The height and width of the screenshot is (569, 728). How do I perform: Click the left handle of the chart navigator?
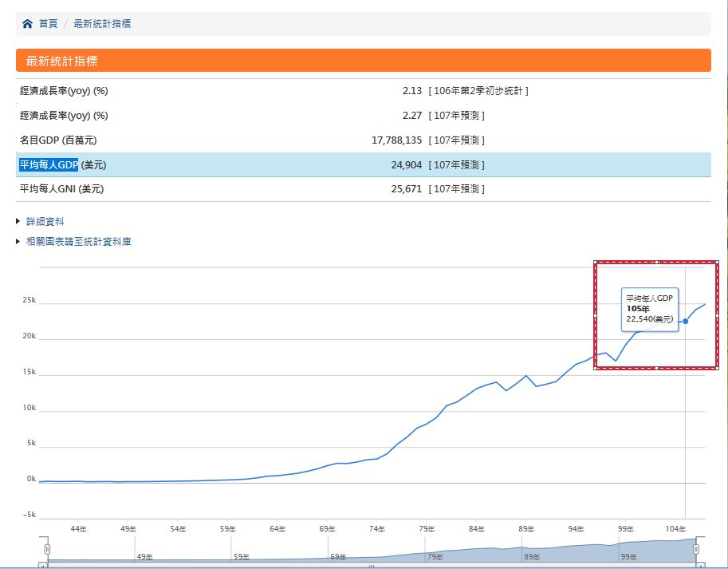[47, 549]
